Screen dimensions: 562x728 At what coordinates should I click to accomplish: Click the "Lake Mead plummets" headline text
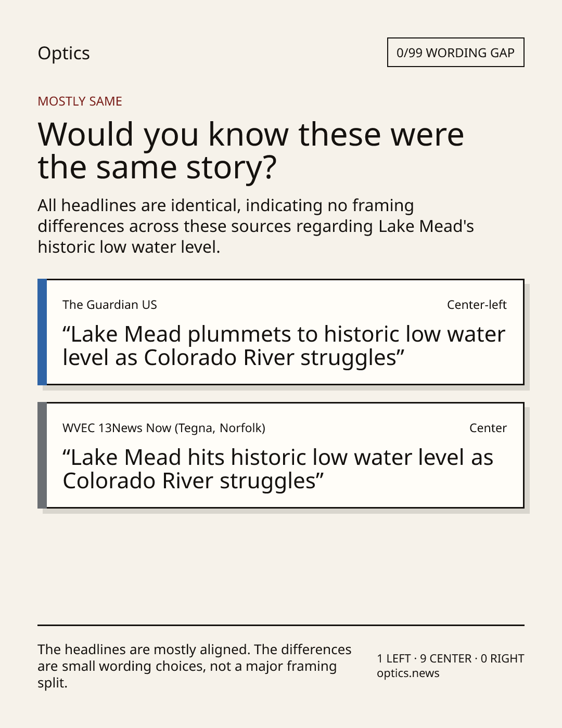click(x=284, y=346)
